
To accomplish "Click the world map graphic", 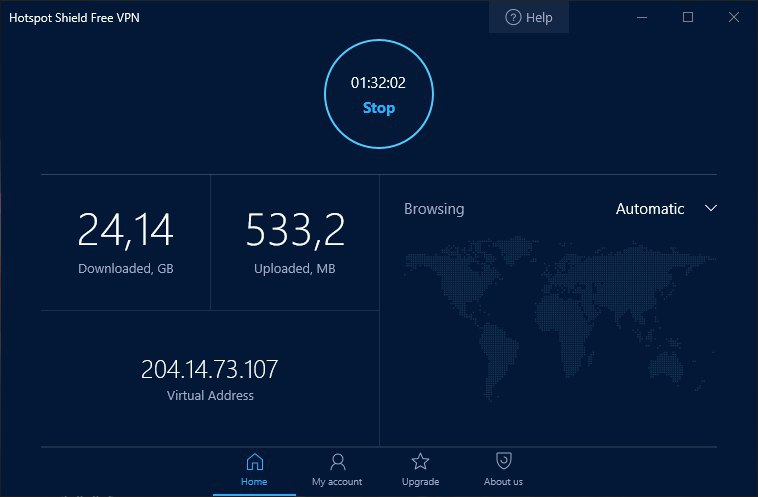I will pyautogui.click(x=559, y=319).
